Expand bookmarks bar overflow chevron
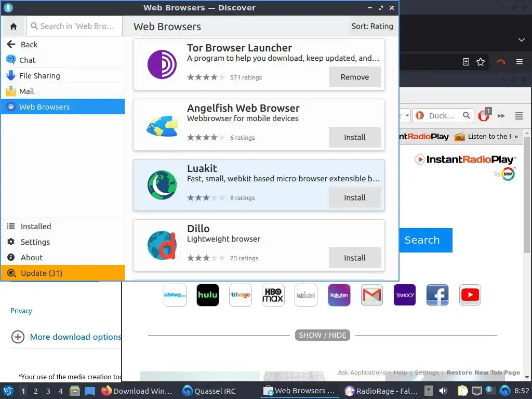532x399 pixels. pos(516,137)
